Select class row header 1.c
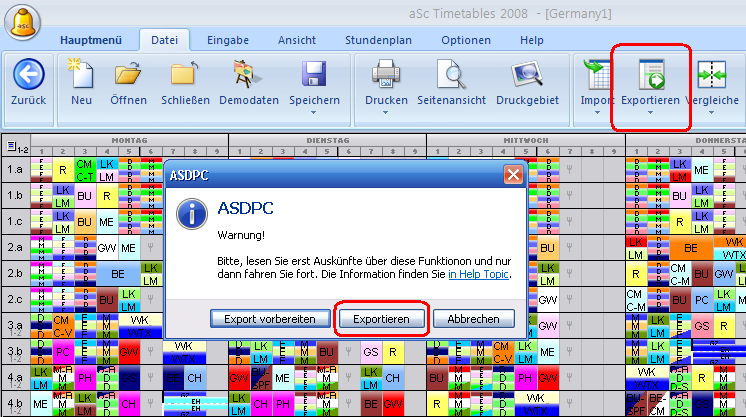Screen dimensions: 746x417 click(15, 221)
